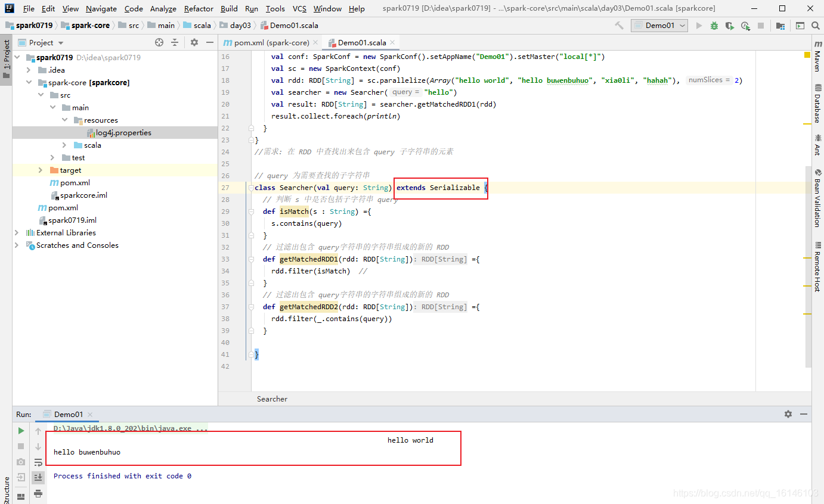Toggle soft-wrap in Run console

pyautogui.click(x=38, y=462)
